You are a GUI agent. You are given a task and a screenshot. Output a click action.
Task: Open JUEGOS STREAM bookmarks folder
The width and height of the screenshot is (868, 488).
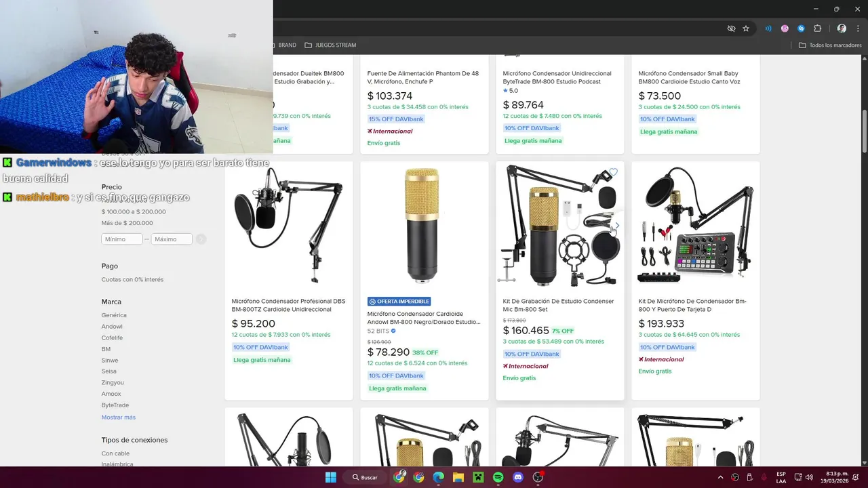[330, 45]
